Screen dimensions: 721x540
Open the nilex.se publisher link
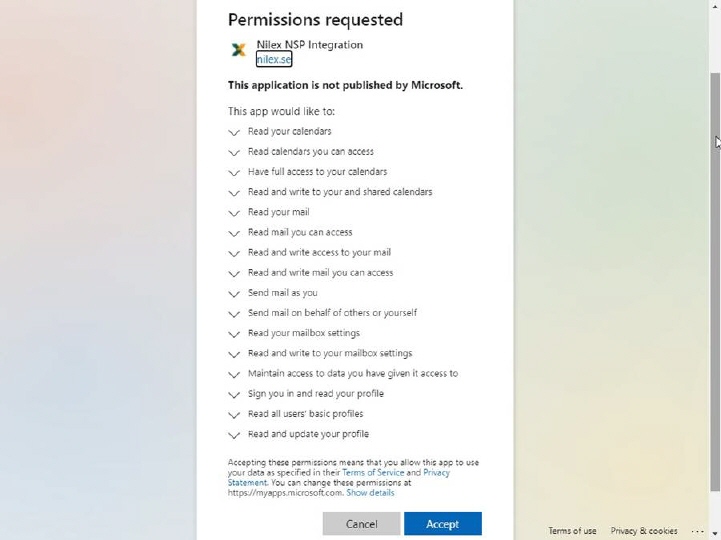tap(273, 59)
